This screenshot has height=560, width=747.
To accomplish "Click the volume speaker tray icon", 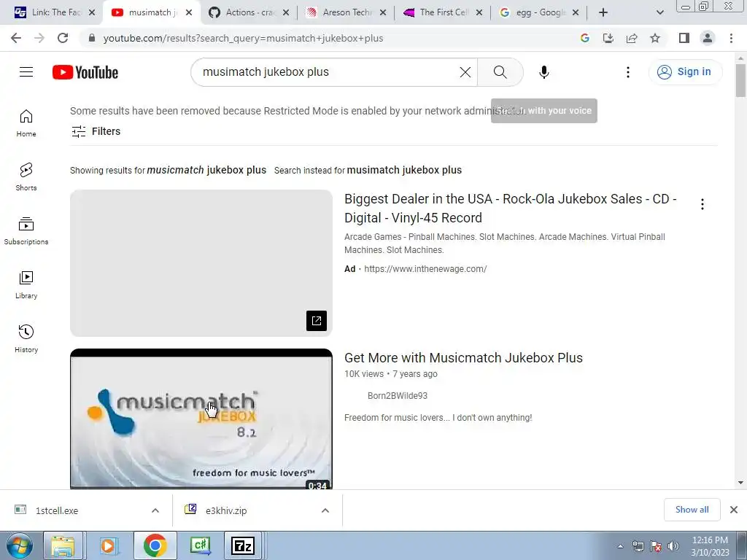I will [x=673, y=546].
